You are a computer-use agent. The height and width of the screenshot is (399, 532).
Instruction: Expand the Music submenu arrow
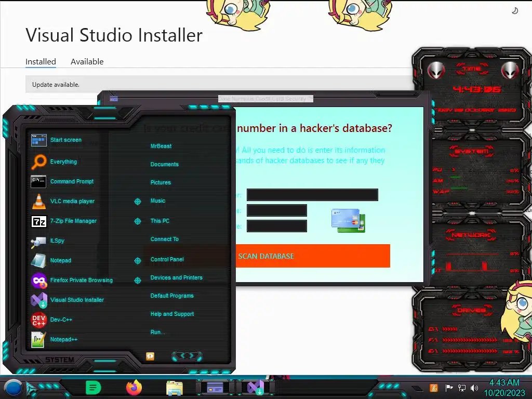coord(137,202)
